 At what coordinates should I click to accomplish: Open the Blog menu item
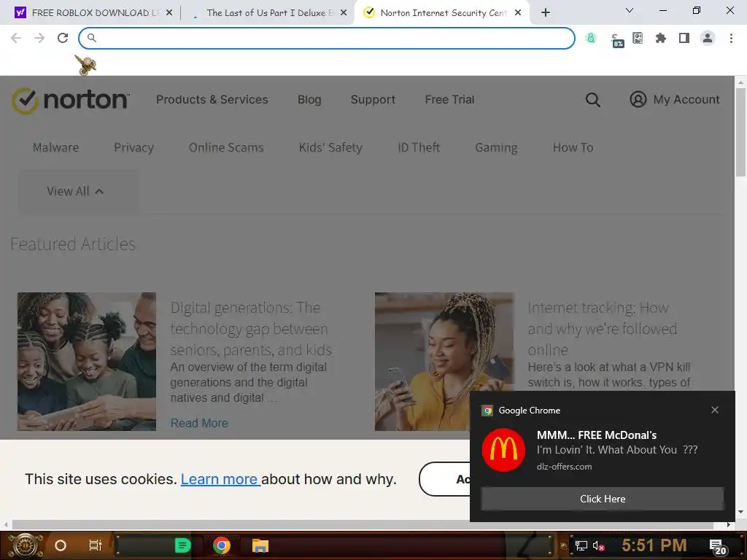pyautogui.click(x=309, y=99)
